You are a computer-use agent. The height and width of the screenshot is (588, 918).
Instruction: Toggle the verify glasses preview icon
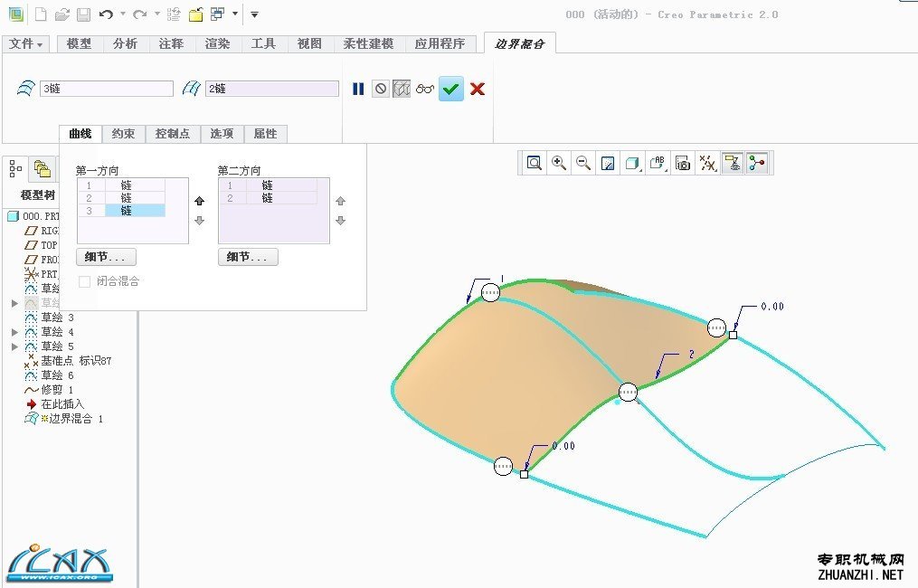425,89
